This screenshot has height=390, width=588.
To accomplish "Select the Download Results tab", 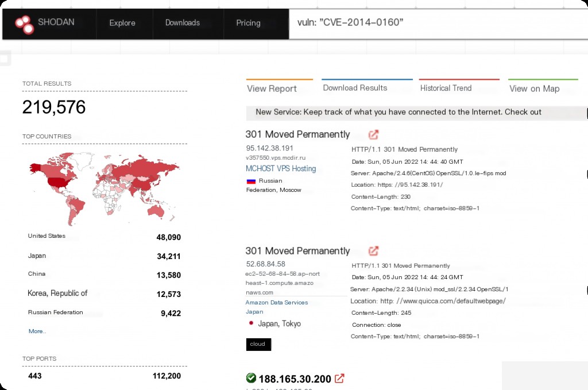I will tap(355, 88).
